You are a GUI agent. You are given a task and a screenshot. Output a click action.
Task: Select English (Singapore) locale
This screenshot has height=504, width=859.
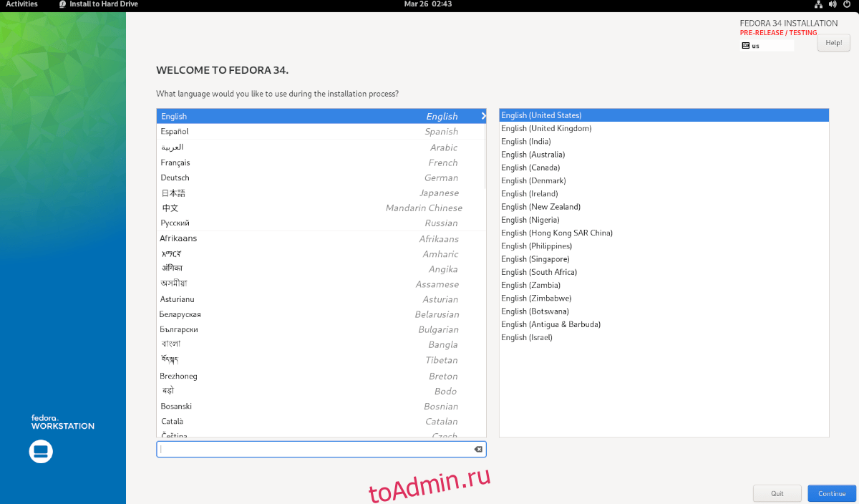coord(664,258)
